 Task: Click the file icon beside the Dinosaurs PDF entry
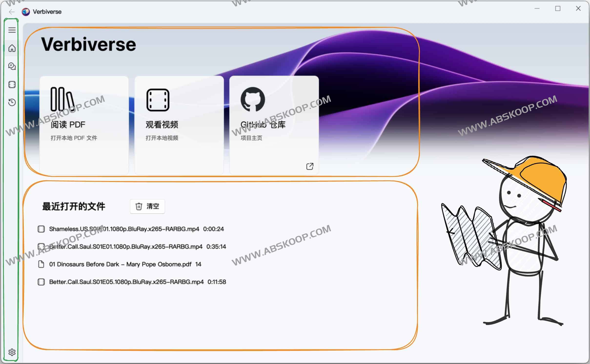click(41, 264)
